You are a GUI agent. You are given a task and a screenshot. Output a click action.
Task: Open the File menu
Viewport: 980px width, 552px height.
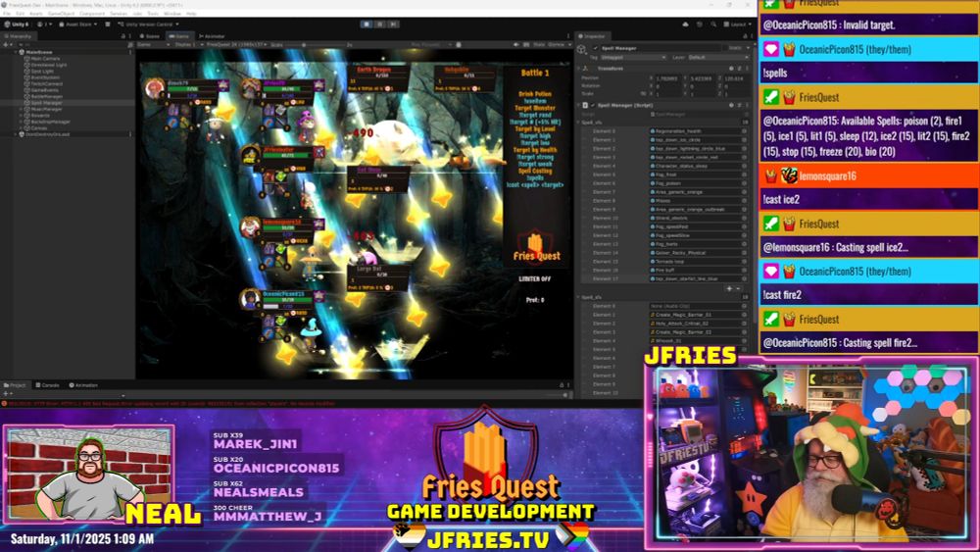(6, 13)
